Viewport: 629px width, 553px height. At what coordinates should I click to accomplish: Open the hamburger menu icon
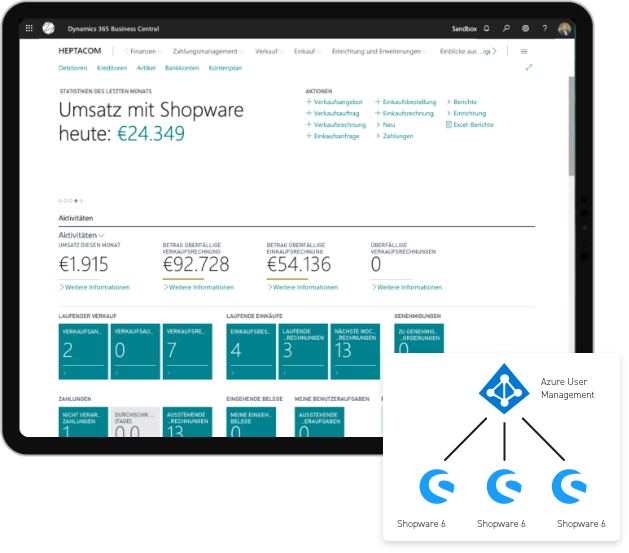pyautogui.click(x=524, y=51)
